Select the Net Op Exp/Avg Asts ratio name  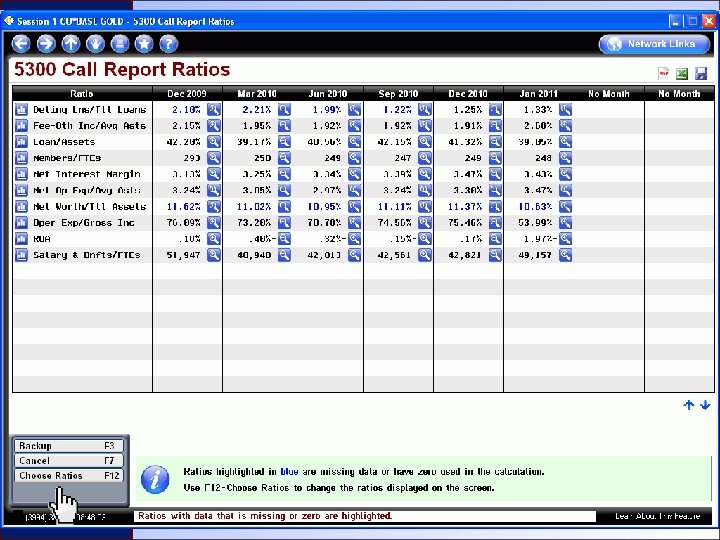pyautogui.click(x=87, y=191)
